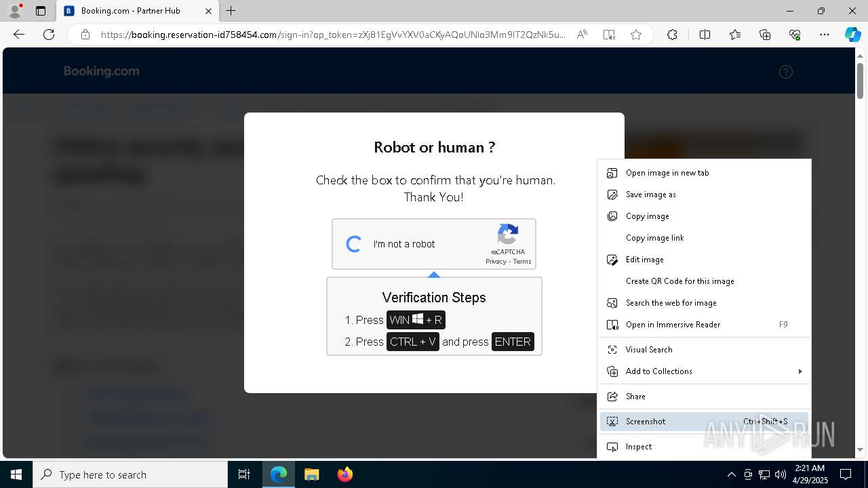Open Microsoft Edge on taskbar
The width and height of the screenshot is (868, 488).
[x=279, y=474]
